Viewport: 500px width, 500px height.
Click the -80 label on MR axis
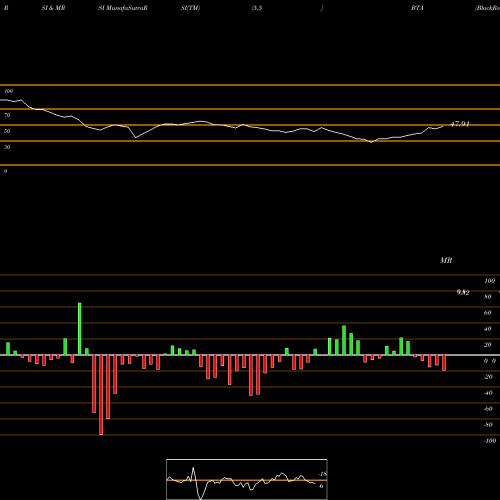click(488, 425)
